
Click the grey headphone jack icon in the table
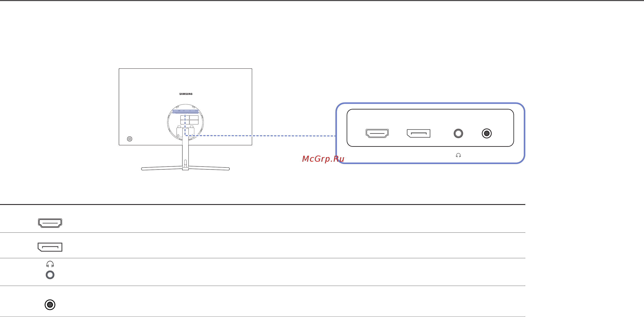[50, 275]
